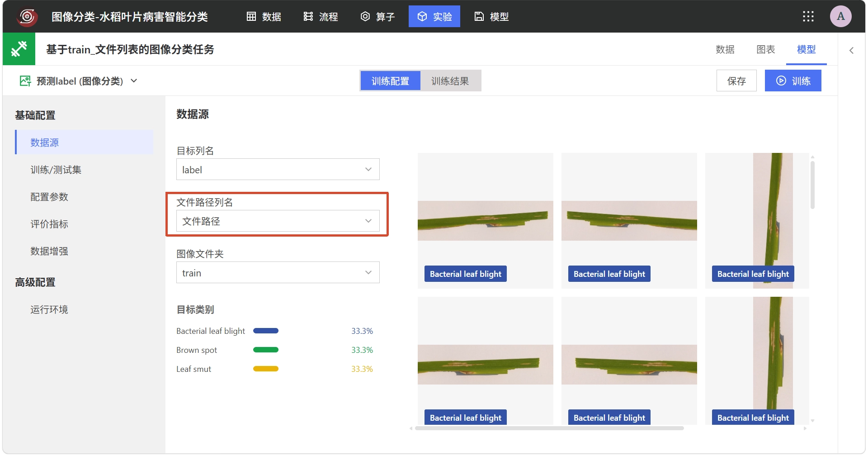Select the 实验 top navigation item
Image resolution: width=868 pixels, height=456 pixels.
tap(434, 17)
